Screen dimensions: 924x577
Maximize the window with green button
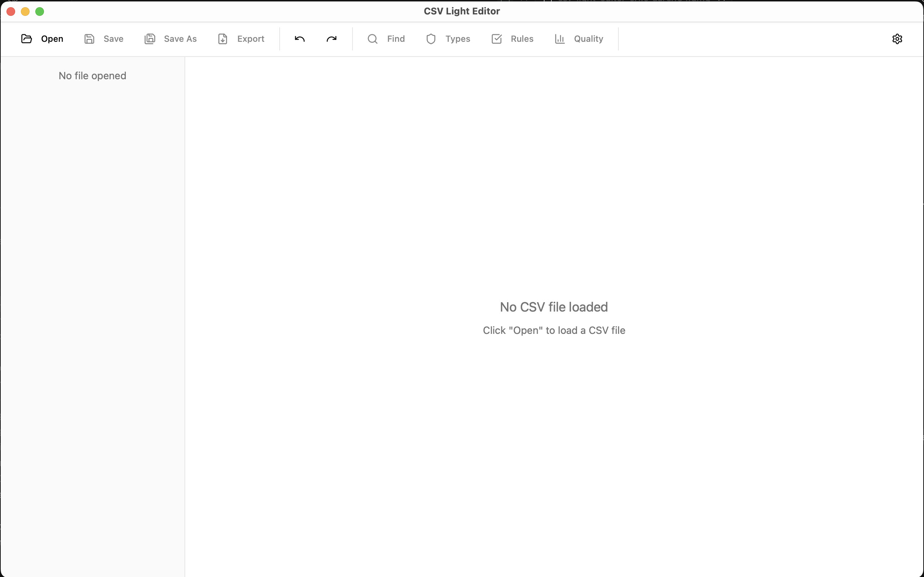40,12
